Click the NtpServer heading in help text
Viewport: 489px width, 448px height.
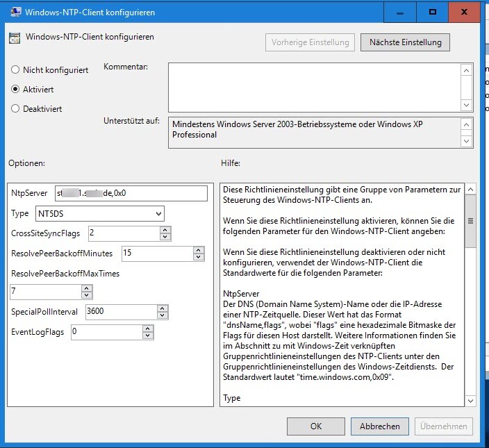click(x=241, y=294)
